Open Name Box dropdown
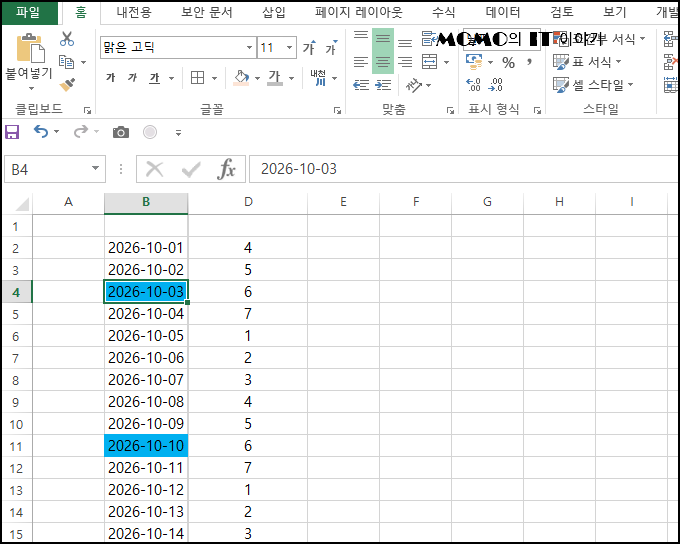The height and width of the screenshot is (544, 680). (x=95, y=168)
